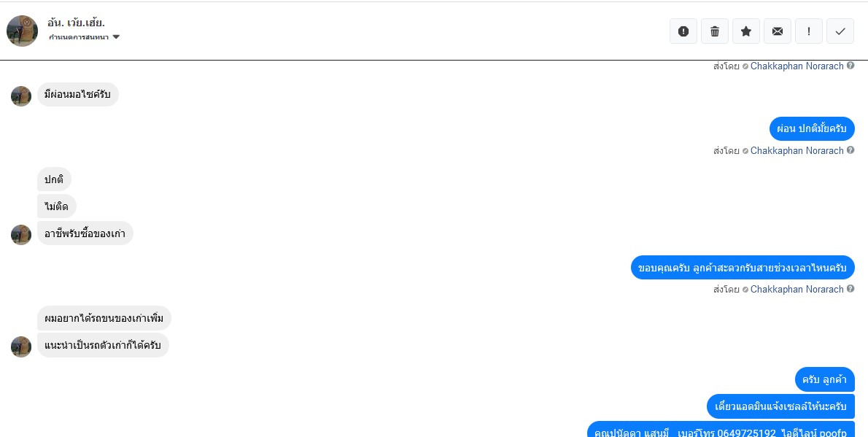
Task: Click avatar beside อาชีพรับซื้อของเก่า message
Action: [21, 235]
